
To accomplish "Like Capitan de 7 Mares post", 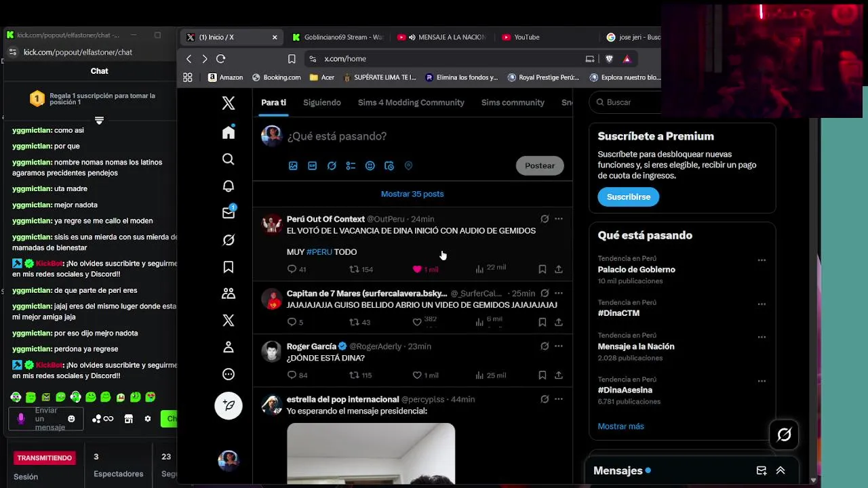I will (417, 322).
